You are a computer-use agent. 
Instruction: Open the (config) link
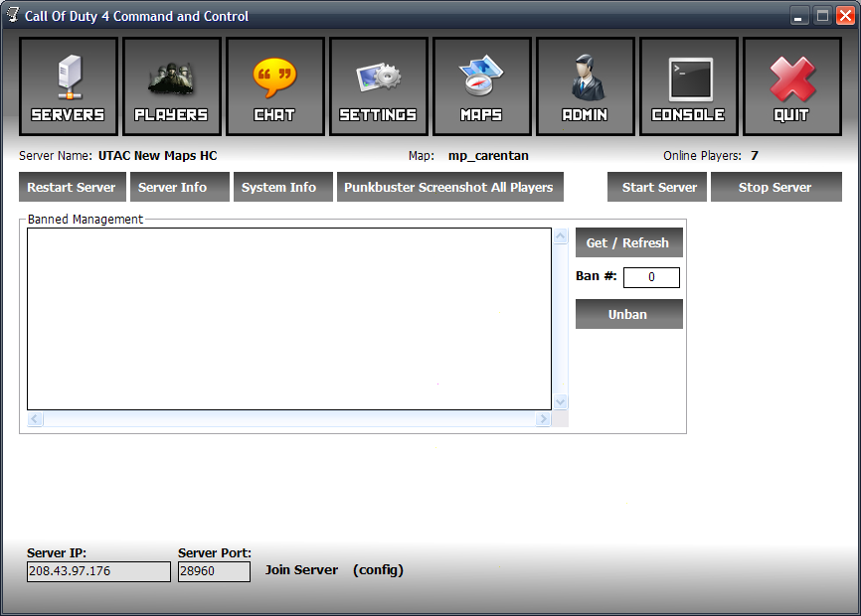coord(379,570)
